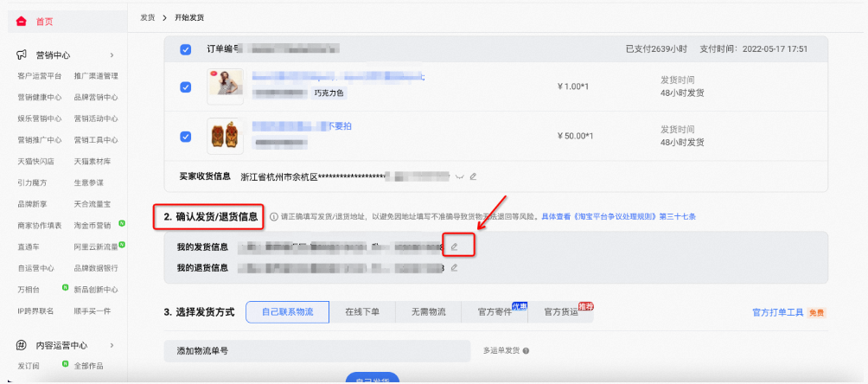This screenshot has width=868, height=384.
Task: Switch to the 官方货运 tab
Action: pos(560,312)
